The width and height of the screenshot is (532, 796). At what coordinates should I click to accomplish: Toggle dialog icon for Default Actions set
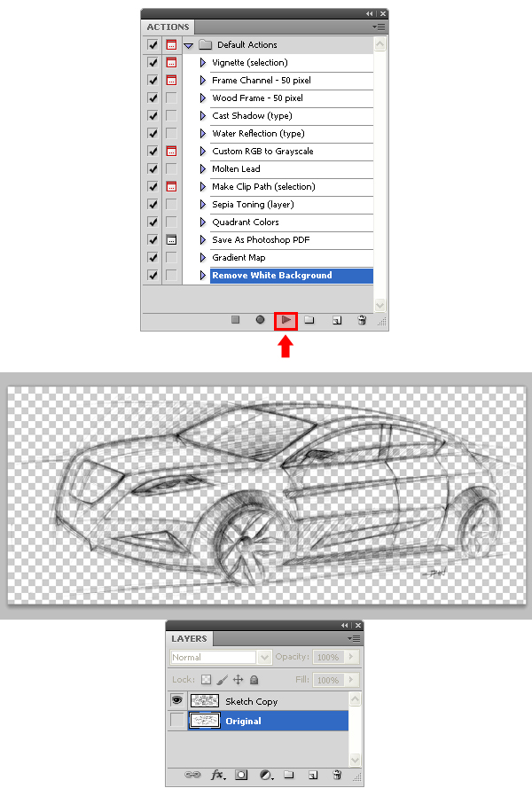point(172,44)
